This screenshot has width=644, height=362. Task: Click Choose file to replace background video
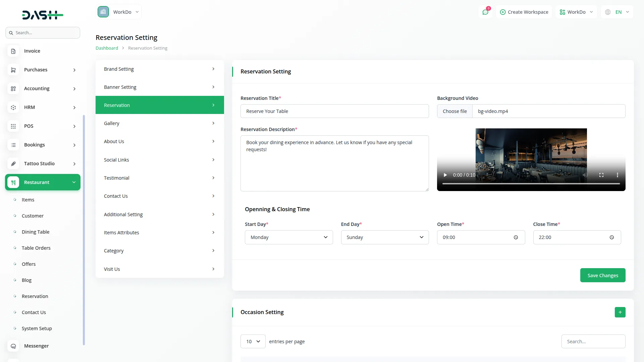point(455,111)
